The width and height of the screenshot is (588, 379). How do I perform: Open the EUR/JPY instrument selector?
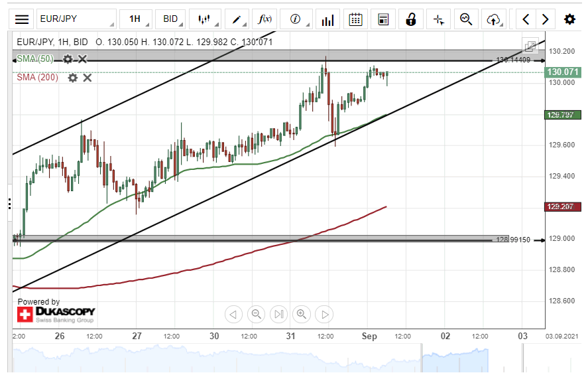(76, 19)
